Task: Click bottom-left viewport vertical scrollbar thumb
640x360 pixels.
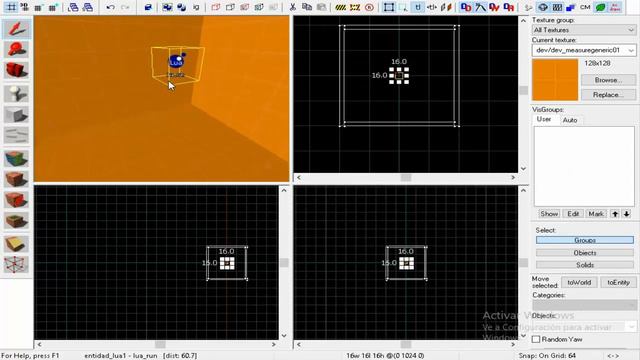Action: point(284,262)
